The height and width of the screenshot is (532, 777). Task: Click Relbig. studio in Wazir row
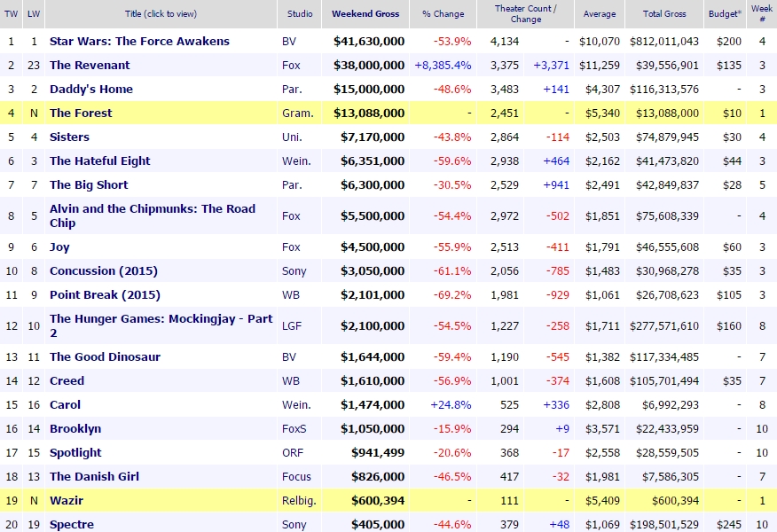[299, 500]
